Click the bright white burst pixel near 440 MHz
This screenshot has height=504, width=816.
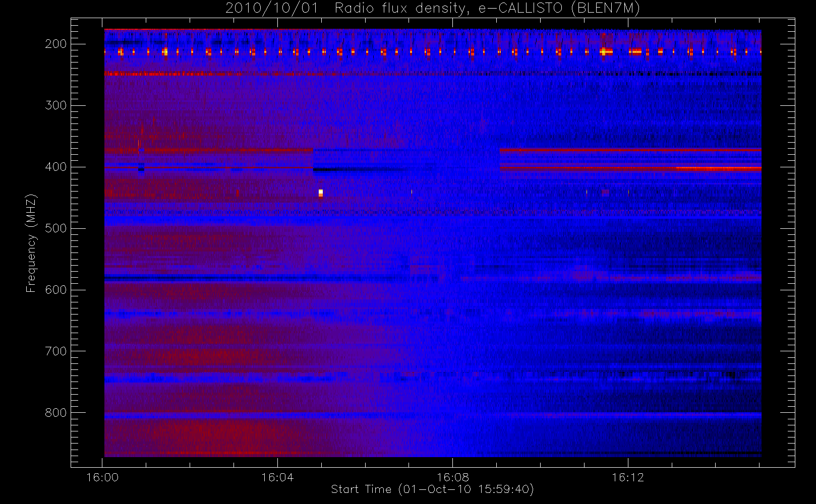321,192
